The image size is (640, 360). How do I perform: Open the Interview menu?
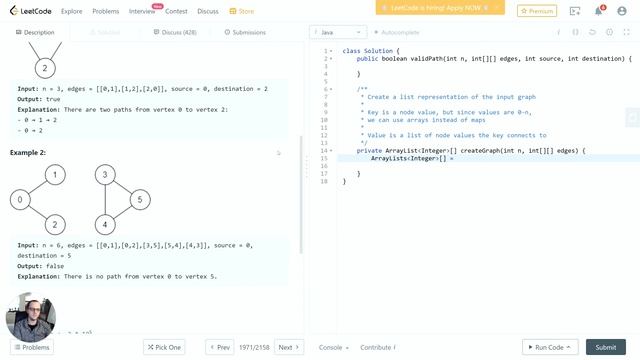click(142, 11)
